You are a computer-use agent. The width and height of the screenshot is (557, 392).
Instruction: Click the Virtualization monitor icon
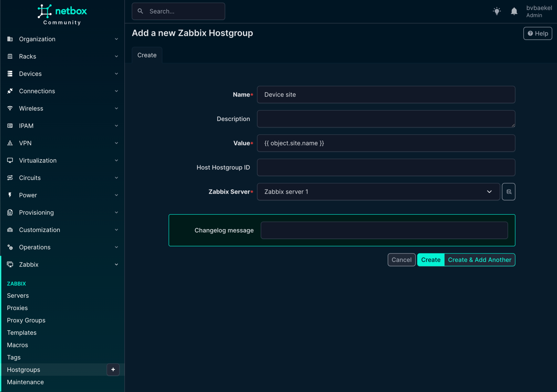coord(10,160)
